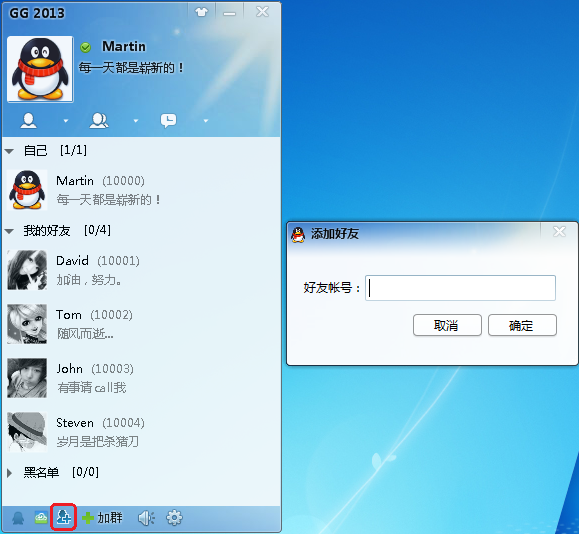Collapse the 自己 group
The image size is (579, 534).
click(x=9, y=151)
